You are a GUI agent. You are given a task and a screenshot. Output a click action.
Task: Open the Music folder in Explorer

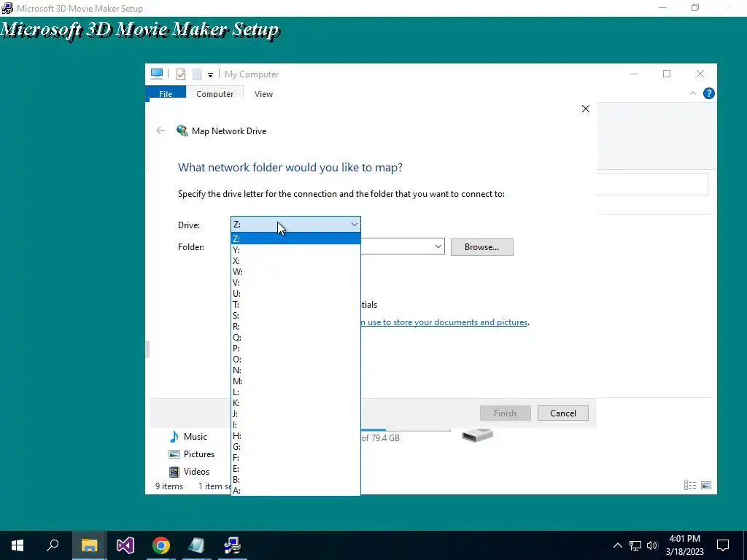pyautogui.click(x=189, y=436)
